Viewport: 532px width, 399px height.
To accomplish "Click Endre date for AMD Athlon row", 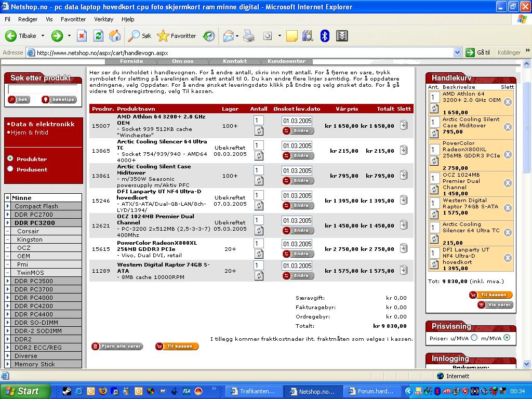I will coord(298,130).
